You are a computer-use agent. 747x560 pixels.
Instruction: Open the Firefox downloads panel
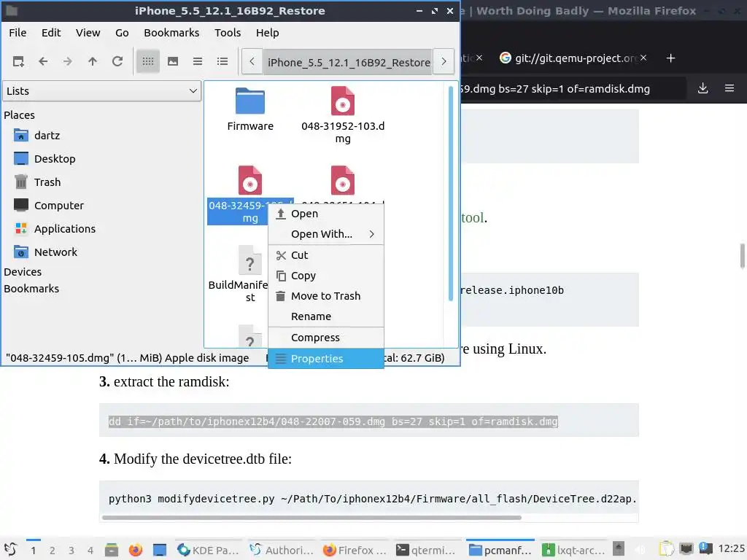point(703,88)
